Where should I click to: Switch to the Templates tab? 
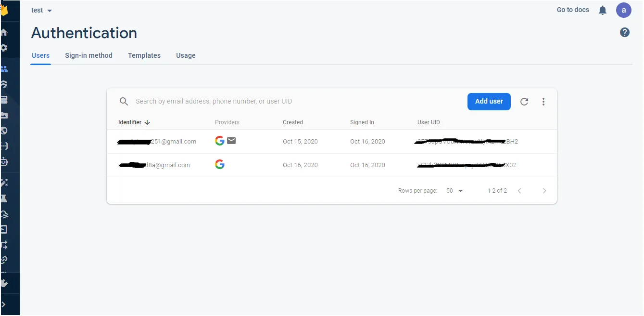144,55
